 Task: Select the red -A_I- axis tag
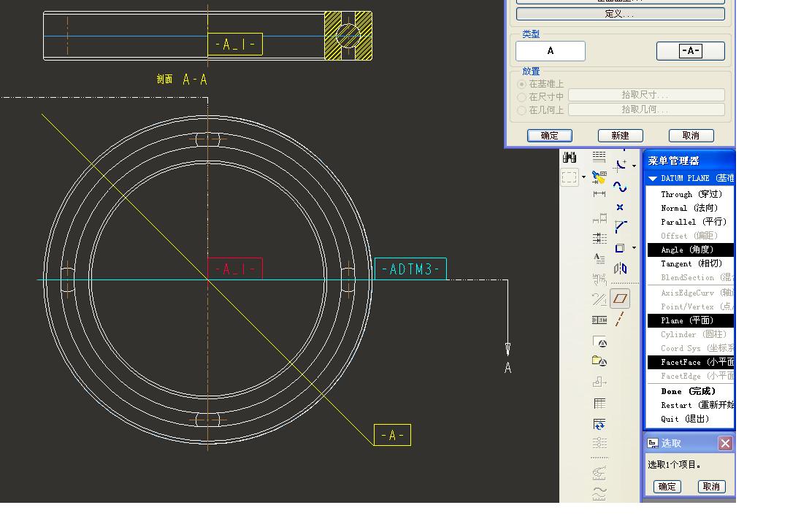[235, 269]
